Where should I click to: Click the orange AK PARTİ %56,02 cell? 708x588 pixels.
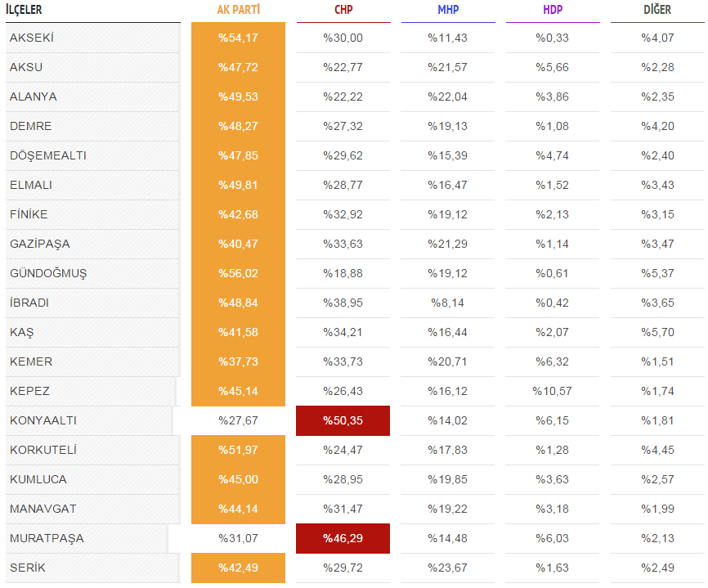tap(238, 273)
